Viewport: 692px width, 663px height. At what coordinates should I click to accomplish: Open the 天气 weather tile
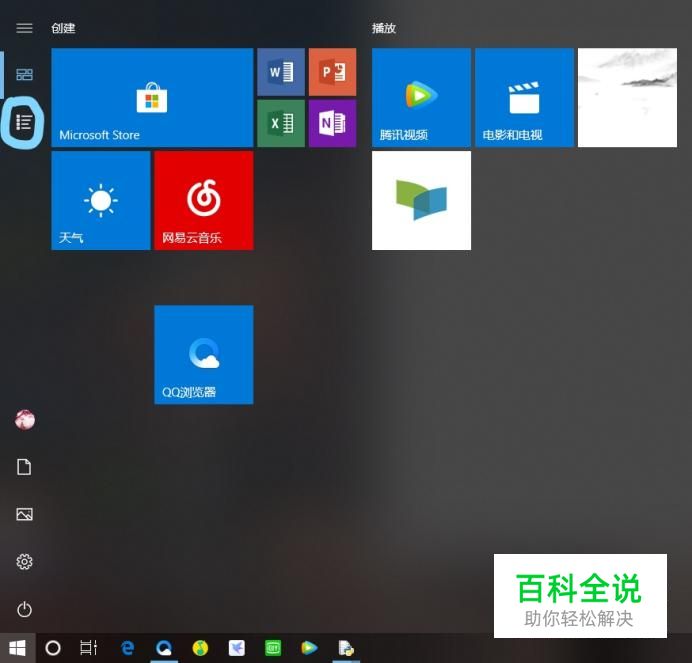[101, 201]
